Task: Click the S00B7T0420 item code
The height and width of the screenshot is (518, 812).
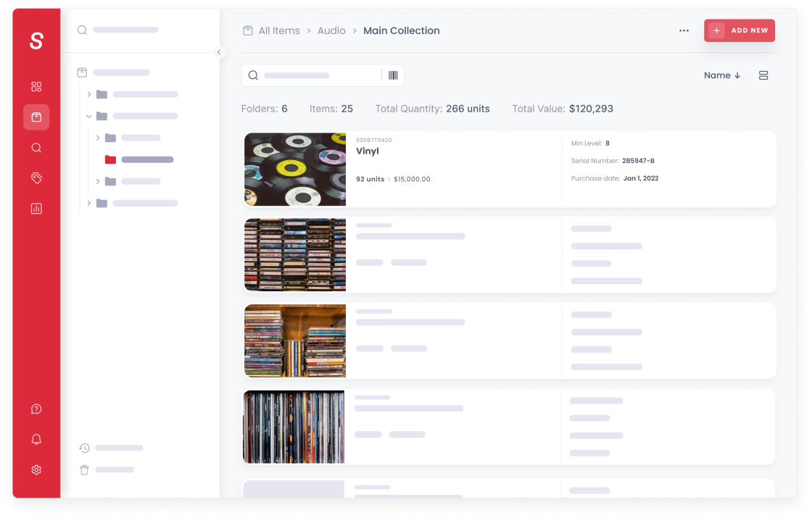Action: tap(374, 141)
